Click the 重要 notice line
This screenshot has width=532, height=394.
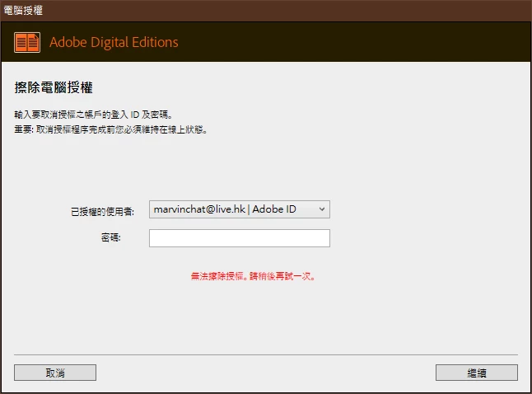coord(110,129)
